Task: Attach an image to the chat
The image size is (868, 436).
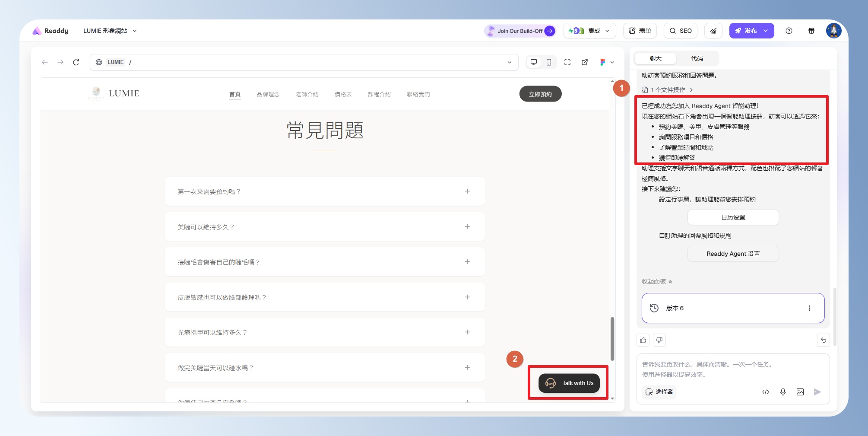Action: click(800, 392)
